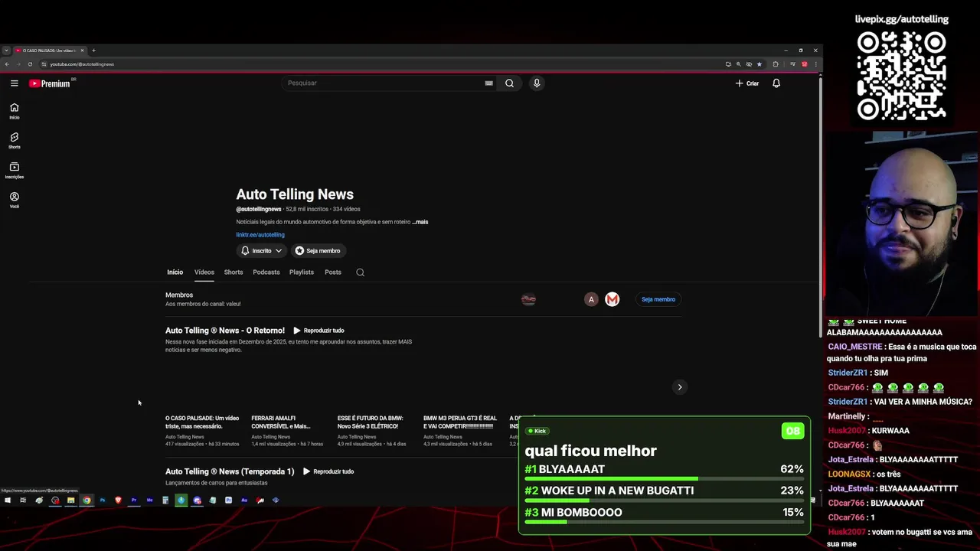980x551 pixels.
Task: Open Shorts from the left sidebar
Action: coord(14,141)
